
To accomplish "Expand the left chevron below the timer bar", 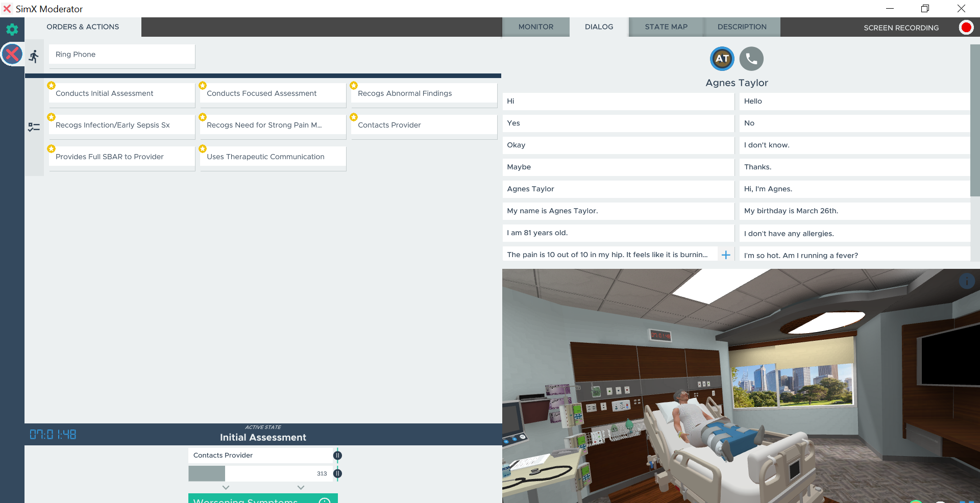I will tap(226, 488).
